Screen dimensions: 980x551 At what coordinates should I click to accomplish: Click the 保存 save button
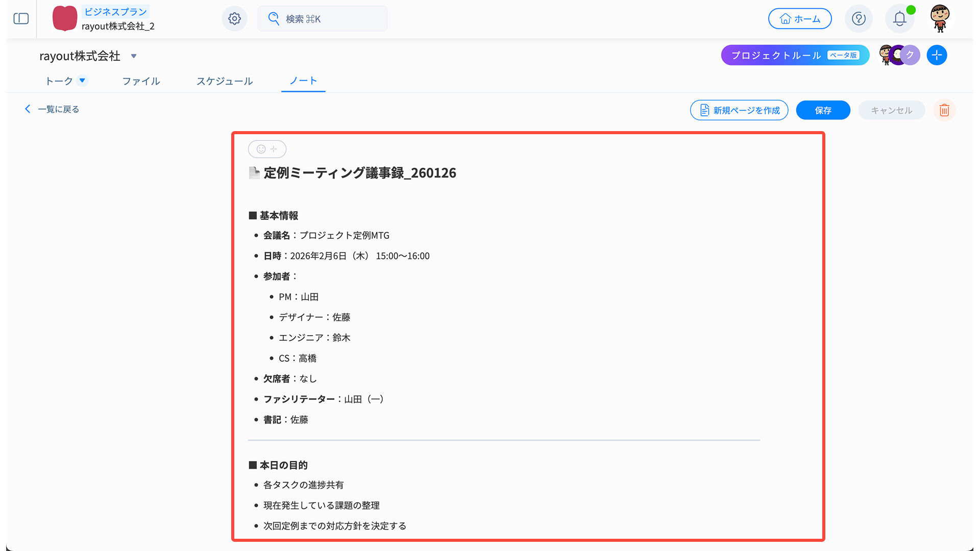[x=823, y=110]
